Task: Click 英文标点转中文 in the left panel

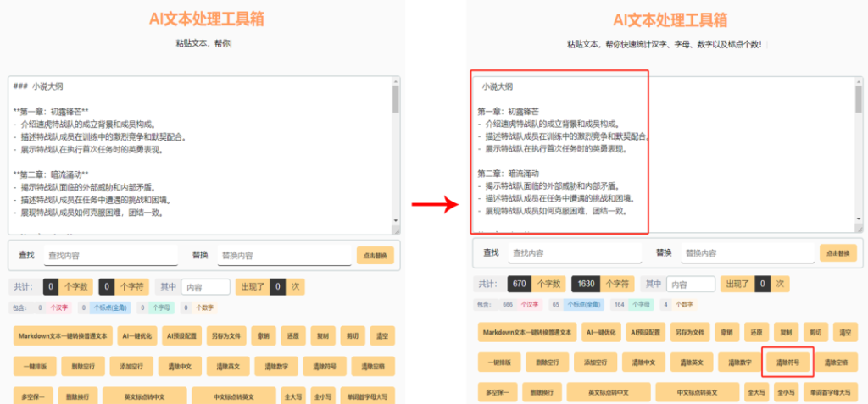Action: click(x=144, y=394)
